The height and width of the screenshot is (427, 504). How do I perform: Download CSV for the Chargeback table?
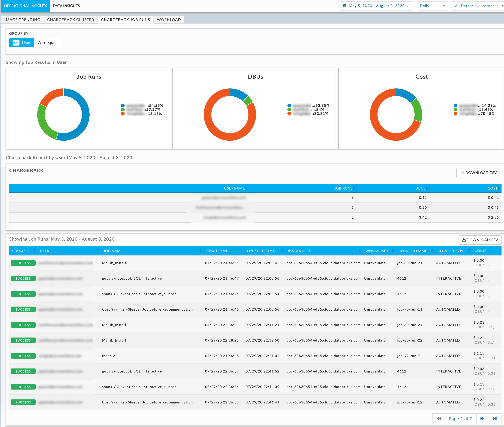[x=478, y=173]
